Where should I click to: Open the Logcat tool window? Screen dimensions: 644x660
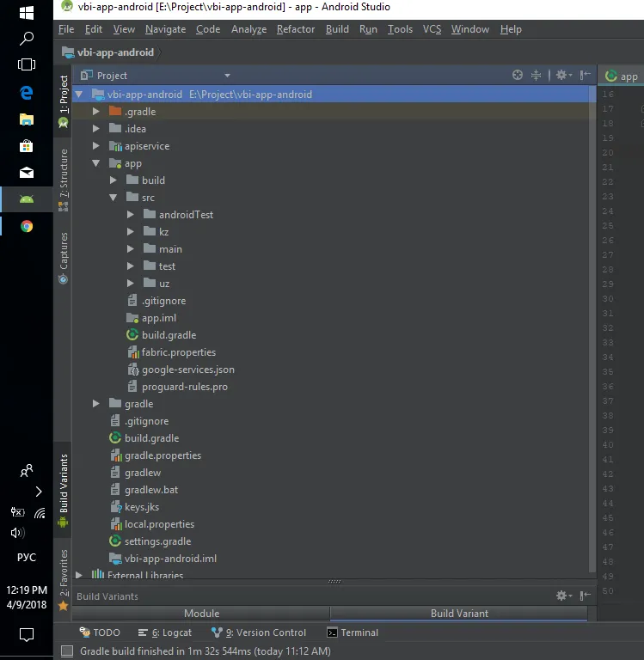(165, 632)
